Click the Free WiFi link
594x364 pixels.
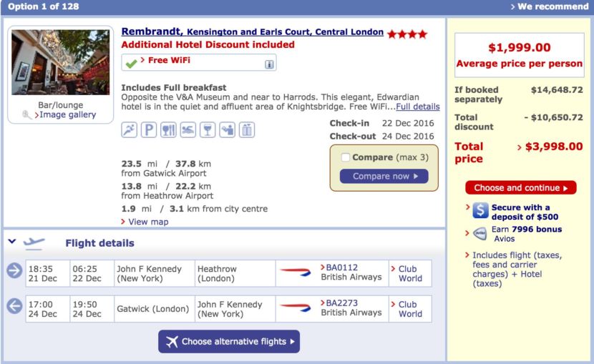[169, 60]
